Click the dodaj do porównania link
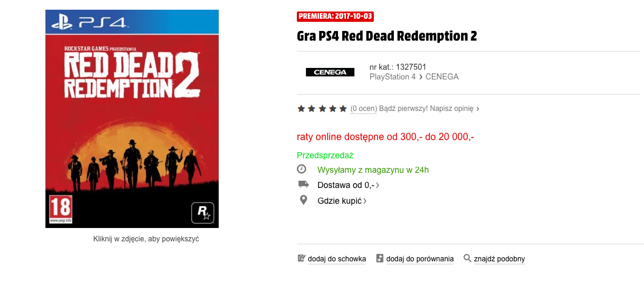 click(x=420, y=259)
